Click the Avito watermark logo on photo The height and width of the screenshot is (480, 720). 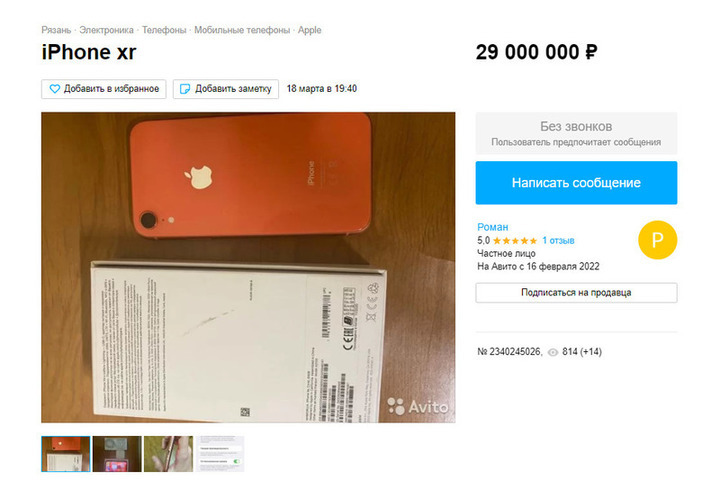417,406
